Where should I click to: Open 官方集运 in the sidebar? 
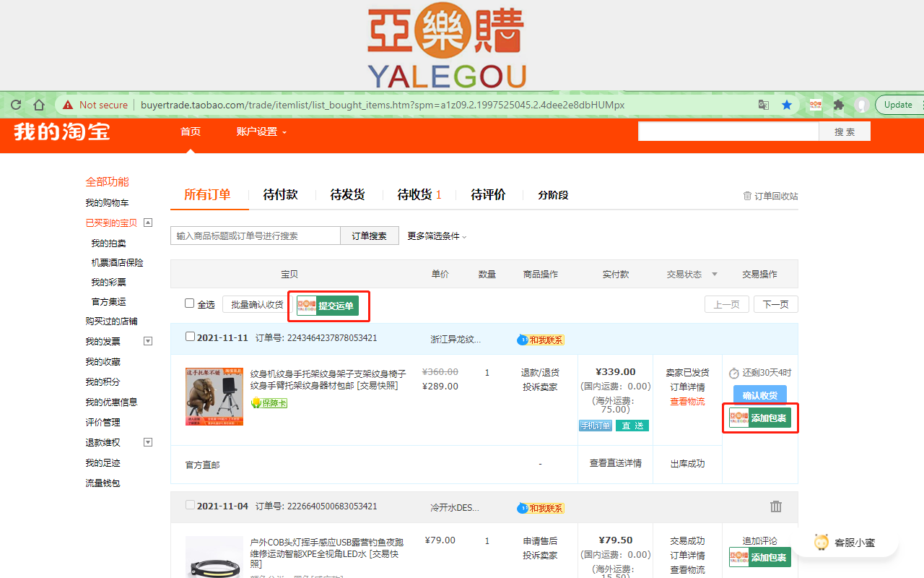tap(108, 301)
